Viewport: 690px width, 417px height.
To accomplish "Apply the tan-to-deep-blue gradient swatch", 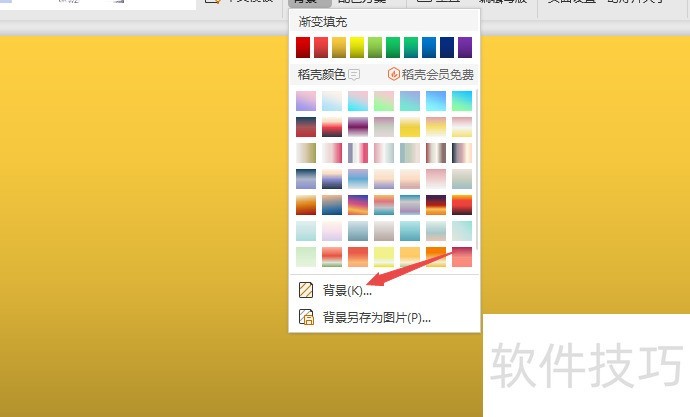I will pyautogui.click(x=332, y=205).
